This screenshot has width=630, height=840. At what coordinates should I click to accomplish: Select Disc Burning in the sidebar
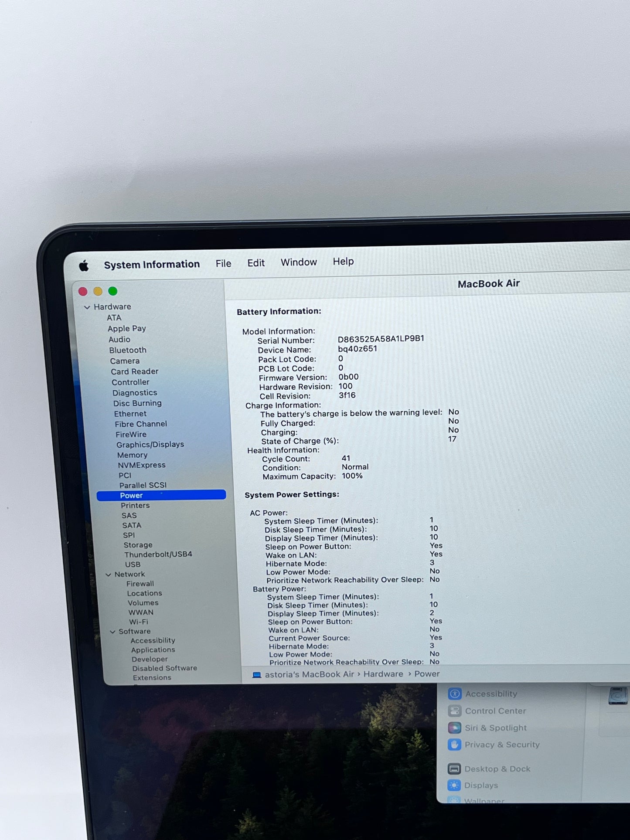[x=137, y=403]
